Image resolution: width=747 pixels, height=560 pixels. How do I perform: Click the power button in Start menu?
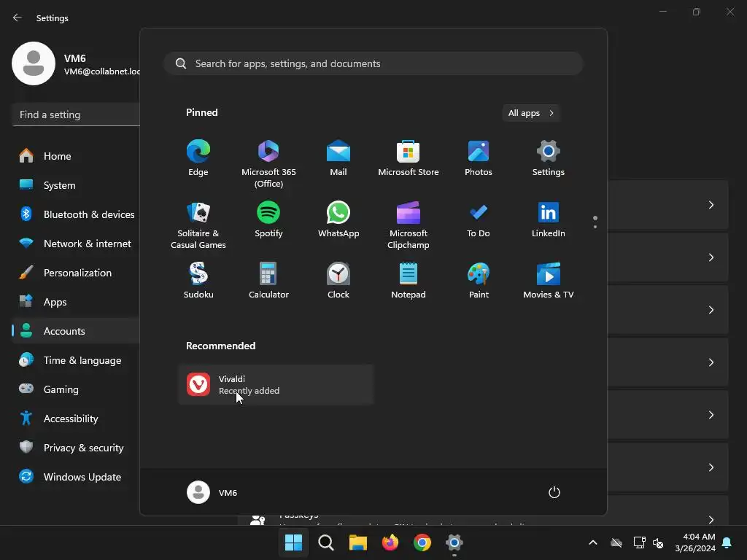[x=554, y=492]
